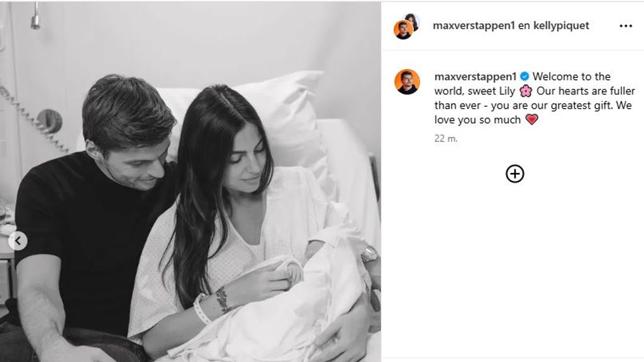Open kellypiquet profile from post header

coord(561,25)
